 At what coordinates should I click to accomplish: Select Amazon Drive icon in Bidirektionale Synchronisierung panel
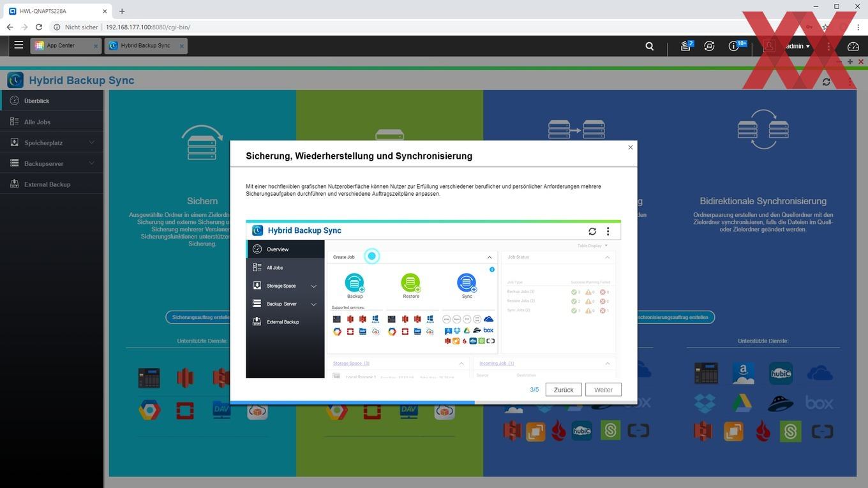tap(744, 373)
